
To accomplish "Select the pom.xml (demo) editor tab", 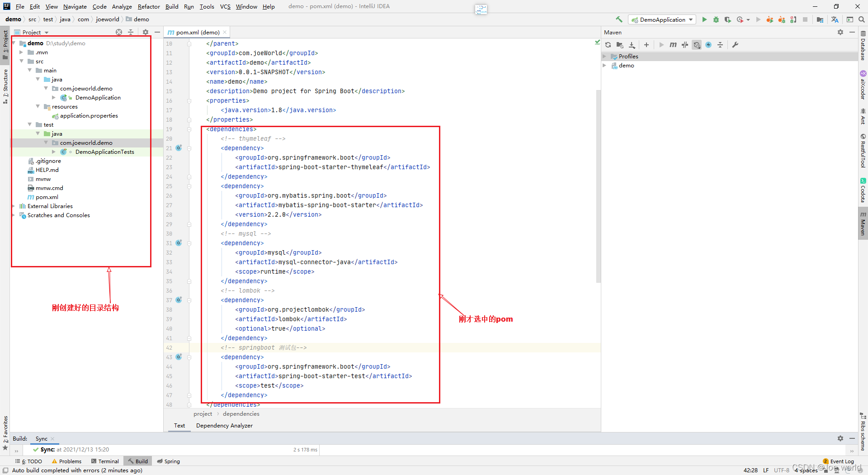I will pos(198,32).
